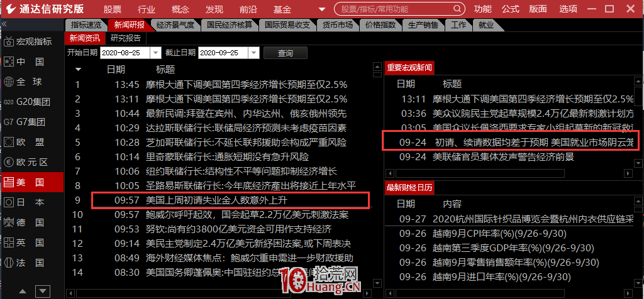Collapse sidebar with double-chevron icon
The image size is (644, 299).
pyautogui.click(x=4, y=24)
